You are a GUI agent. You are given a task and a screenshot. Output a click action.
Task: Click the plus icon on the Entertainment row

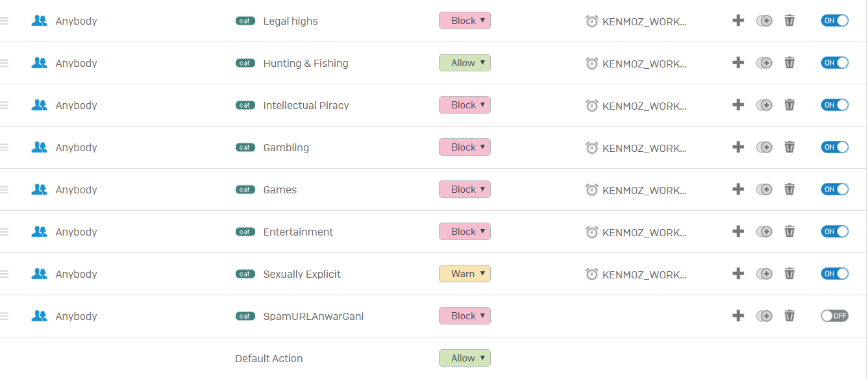738,232
